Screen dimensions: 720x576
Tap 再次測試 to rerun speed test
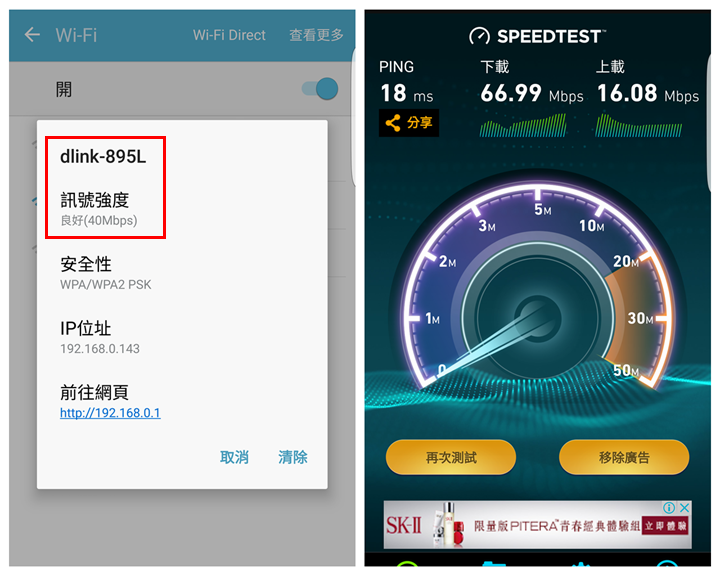(x=451, y=457)
